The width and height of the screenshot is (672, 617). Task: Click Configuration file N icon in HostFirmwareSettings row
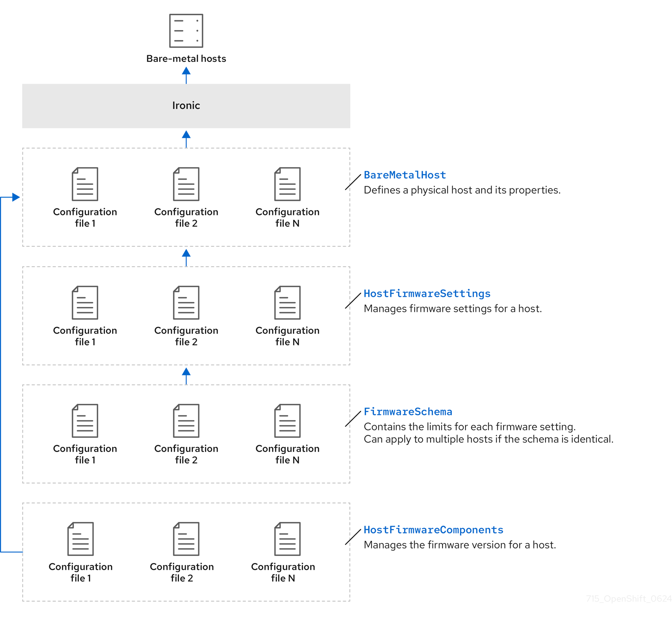click(x=287, y=303)
